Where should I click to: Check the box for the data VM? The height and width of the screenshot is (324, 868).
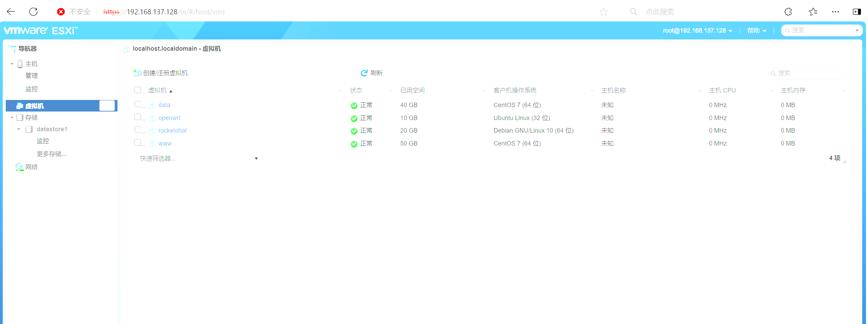click(138, 104)
